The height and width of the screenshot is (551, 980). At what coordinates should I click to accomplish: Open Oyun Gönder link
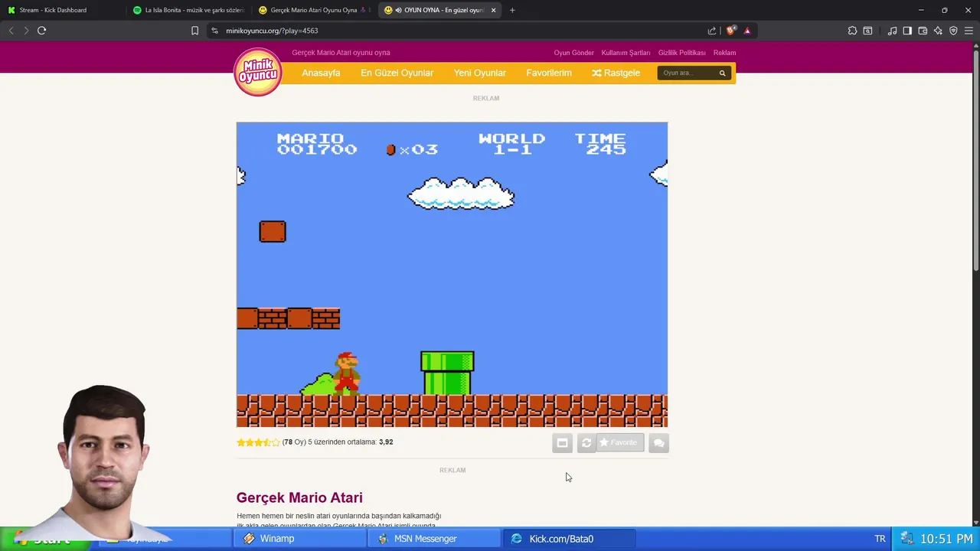[573, 53]
